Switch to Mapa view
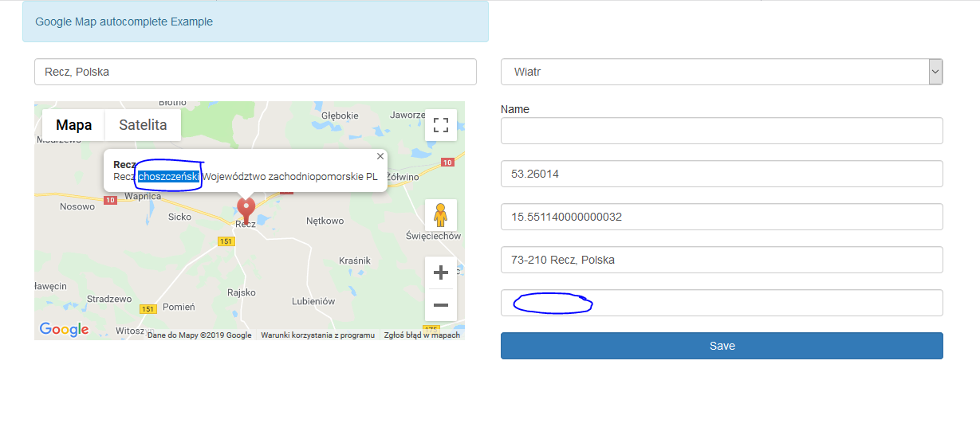 (x=73, y=125)
